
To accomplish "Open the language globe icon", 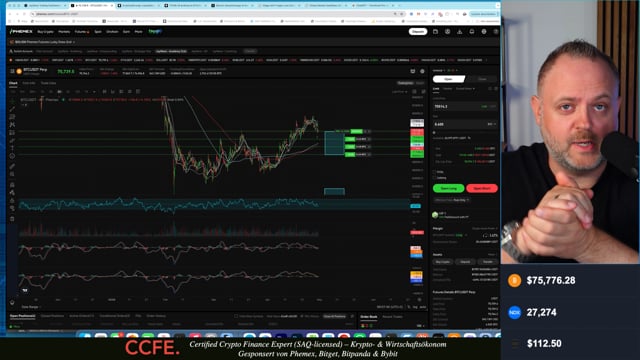I will (x=484, y=31).
